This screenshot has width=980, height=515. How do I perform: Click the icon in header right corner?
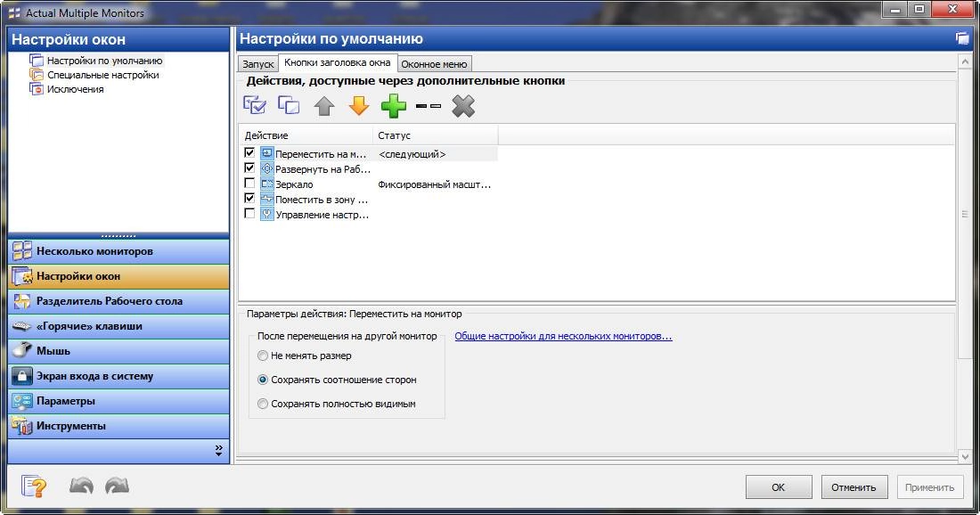point(962,38)
